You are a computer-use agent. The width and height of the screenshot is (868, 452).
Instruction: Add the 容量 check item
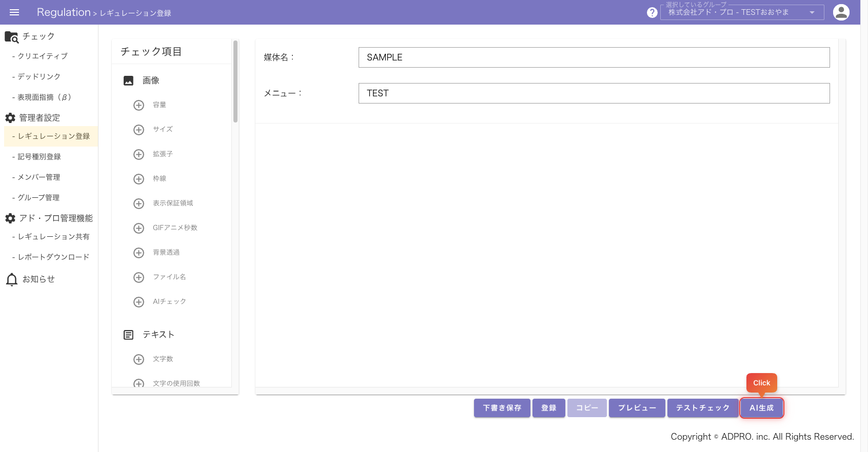(x=139, y=105)
